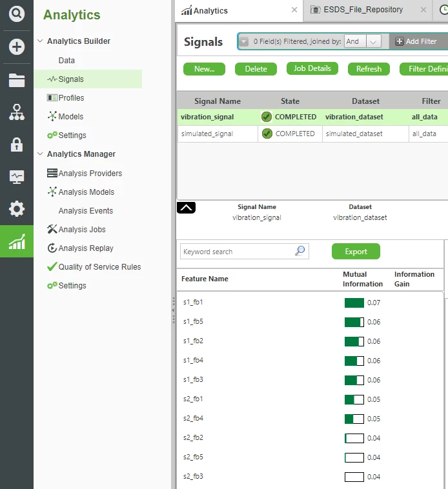Click the New... button
The image size is (448, 489).
coord(205,69)
